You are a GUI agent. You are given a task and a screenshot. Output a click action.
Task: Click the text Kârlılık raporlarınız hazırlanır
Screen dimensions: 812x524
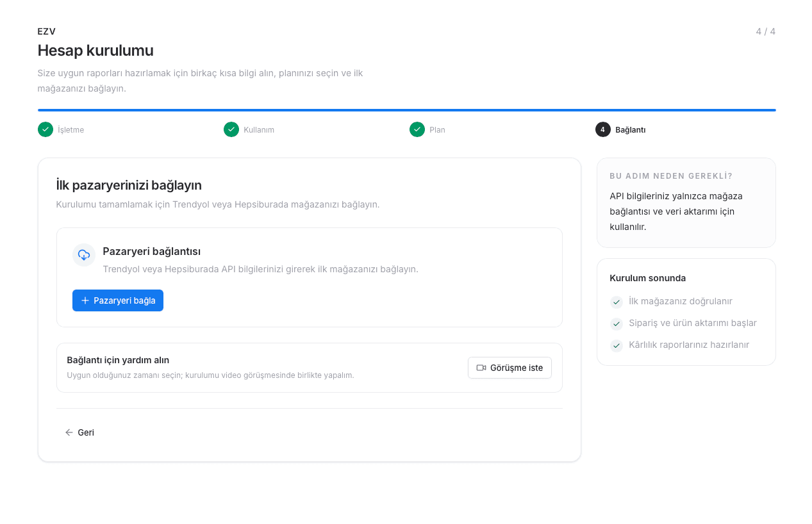pos(689,345)
